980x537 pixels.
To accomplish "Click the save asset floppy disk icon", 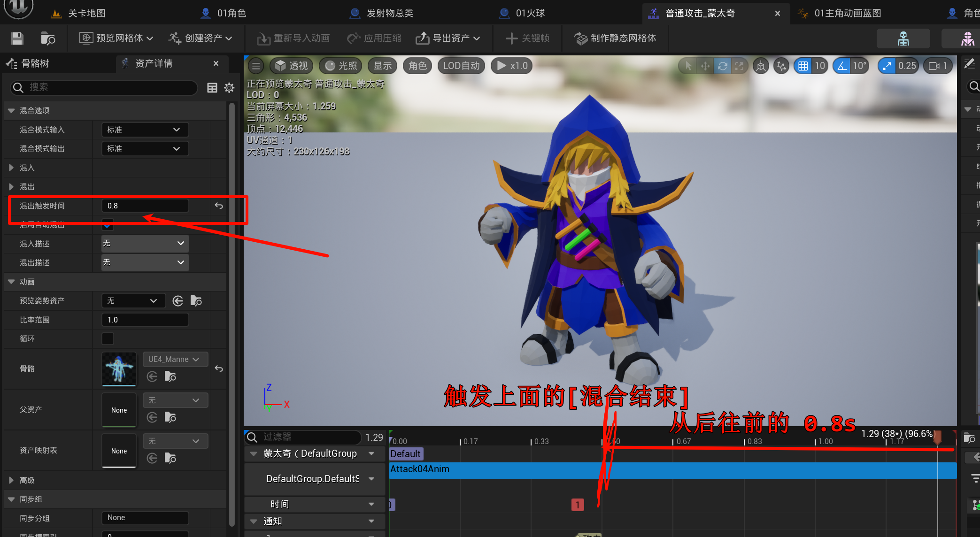I will (x=17, y=38).
